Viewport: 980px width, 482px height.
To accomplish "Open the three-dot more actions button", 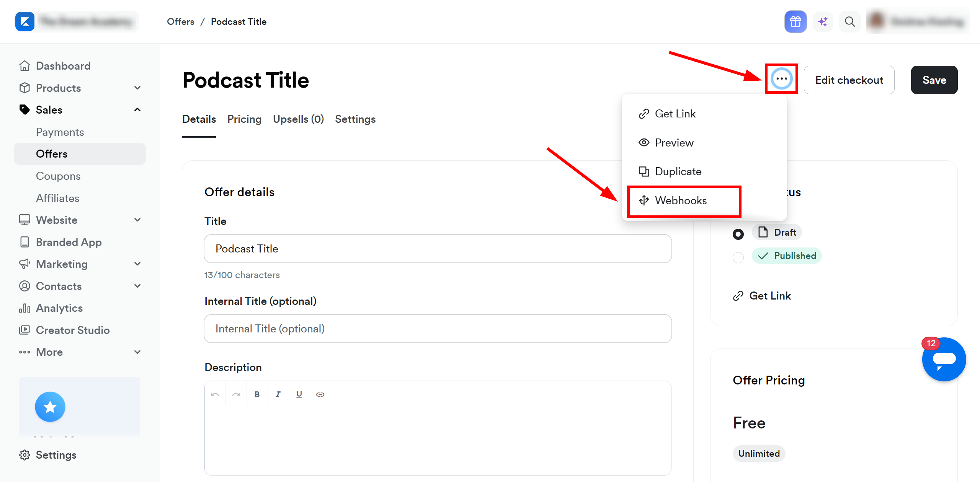I will [x=781, y=79].
